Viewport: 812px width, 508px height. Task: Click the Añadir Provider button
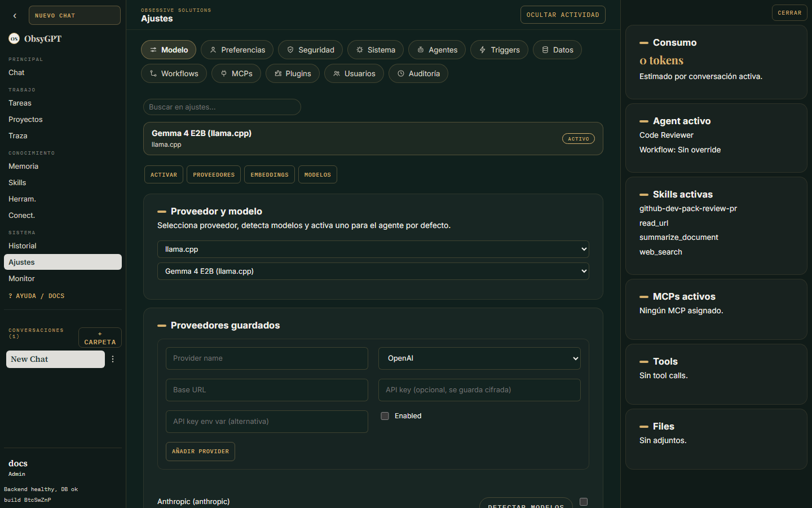(x=200, y=452)
